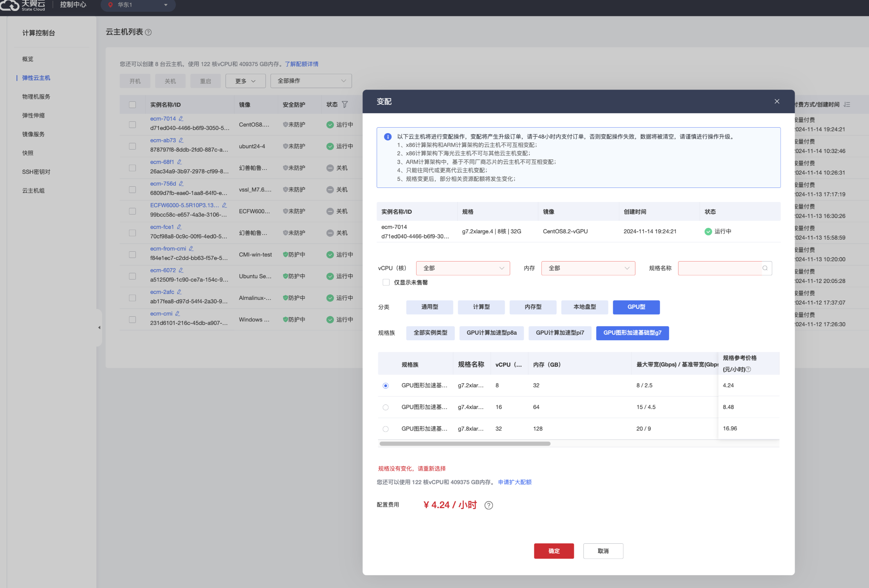Select the g7.4xlarge radio button
The height and width of the screenshot is (588, 869).
[x=386, y=407]
